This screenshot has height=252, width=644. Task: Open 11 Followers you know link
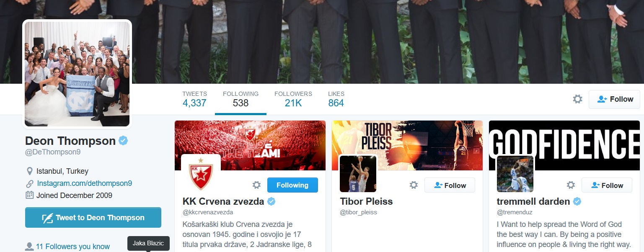pyautogui.click(x=73, y=247)
